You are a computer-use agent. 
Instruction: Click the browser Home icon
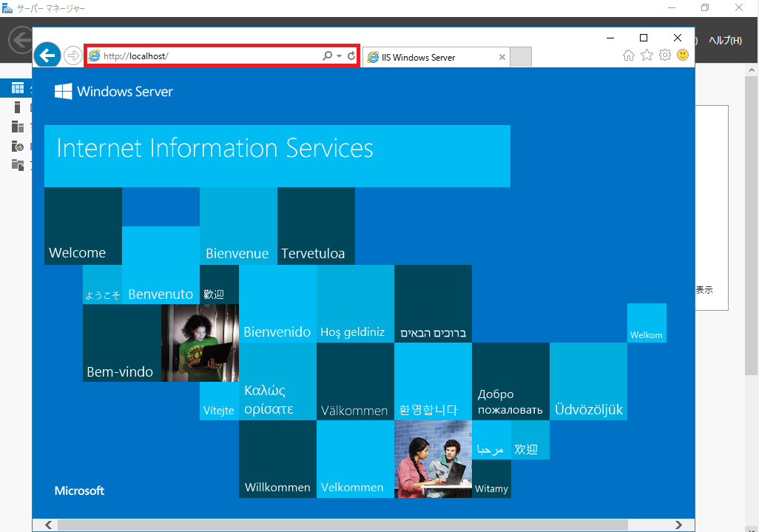point(628,55)
